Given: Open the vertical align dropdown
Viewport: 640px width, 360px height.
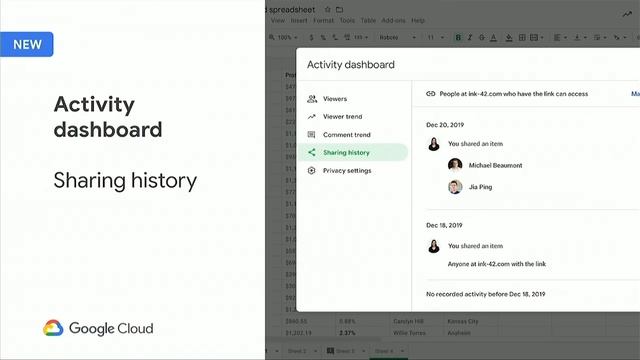Looking at the screenshot, I should (x=580, y=38).
